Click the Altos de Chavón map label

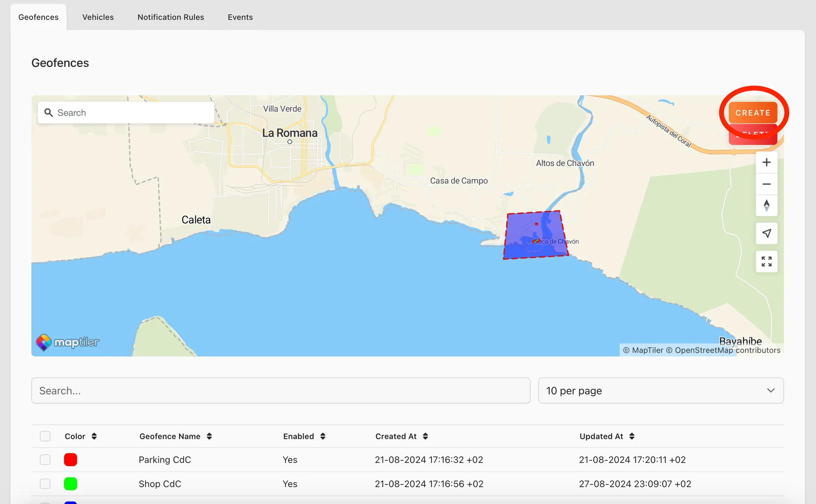point(565,163)
